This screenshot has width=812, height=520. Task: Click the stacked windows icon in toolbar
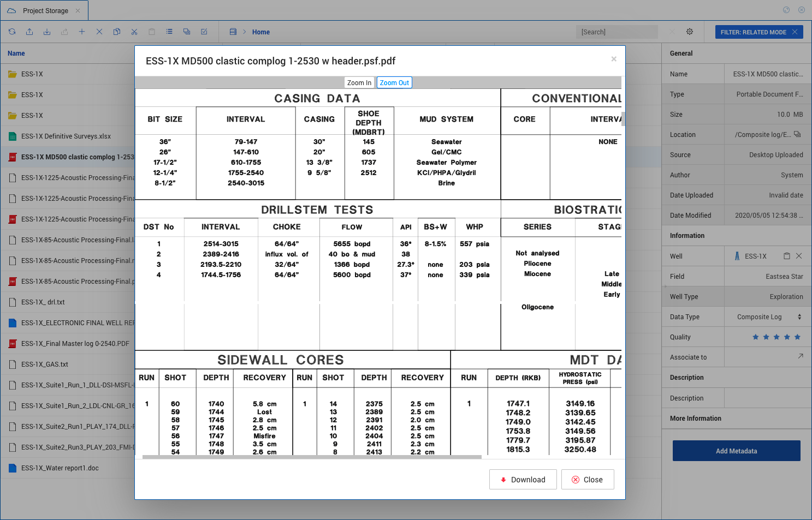[187, 32]
